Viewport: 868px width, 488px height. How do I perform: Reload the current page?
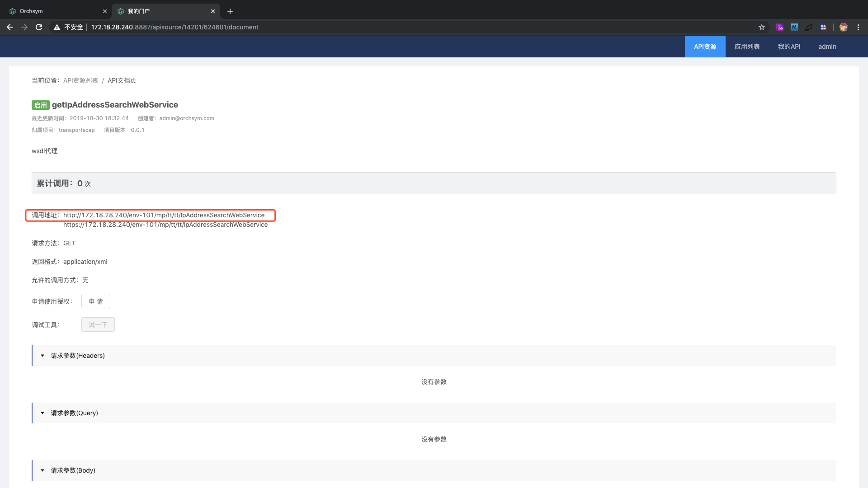tap(39, 27)
